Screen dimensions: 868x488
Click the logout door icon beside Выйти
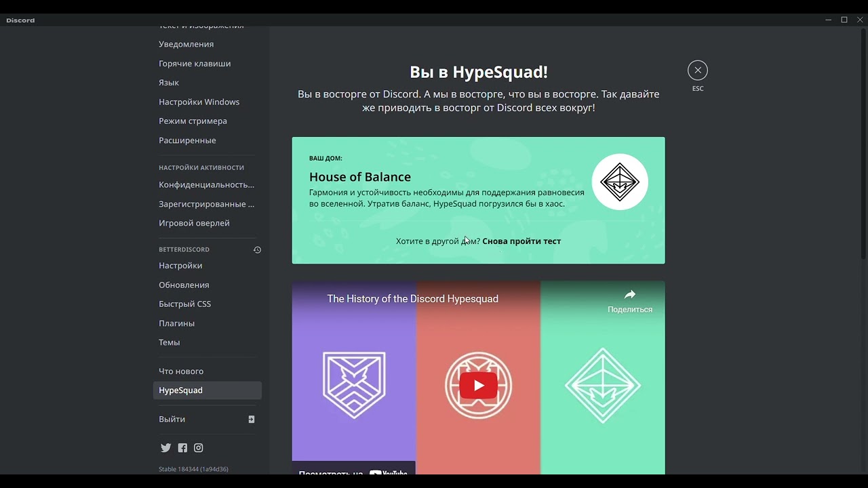[251, 420]
